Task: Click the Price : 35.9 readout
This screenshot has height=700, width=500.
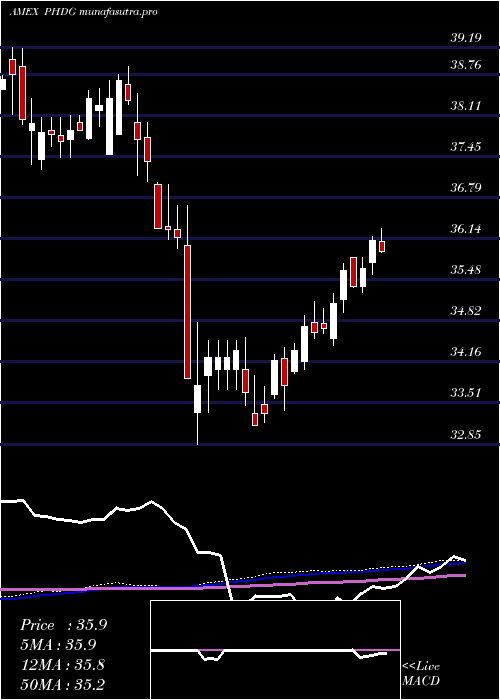Action: (63, 625)
